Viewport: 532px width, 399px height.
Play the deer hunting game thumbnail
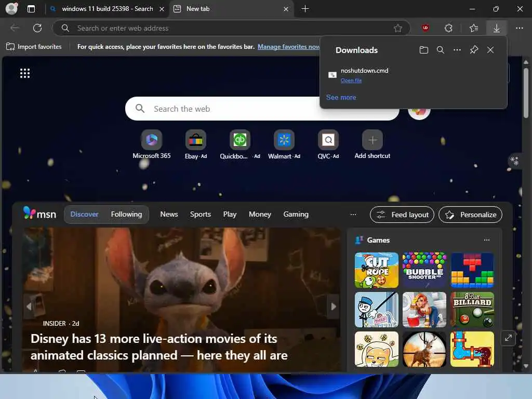tap(424, 349)
